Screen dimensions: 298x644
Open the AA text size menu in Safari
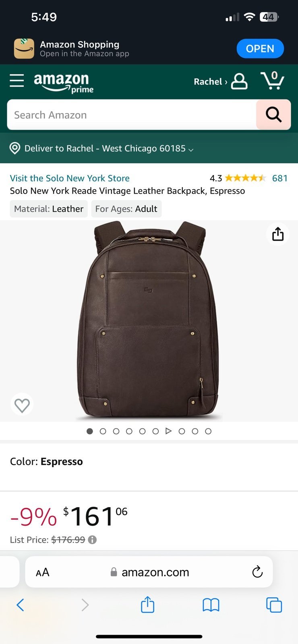[x=43, y=572]
